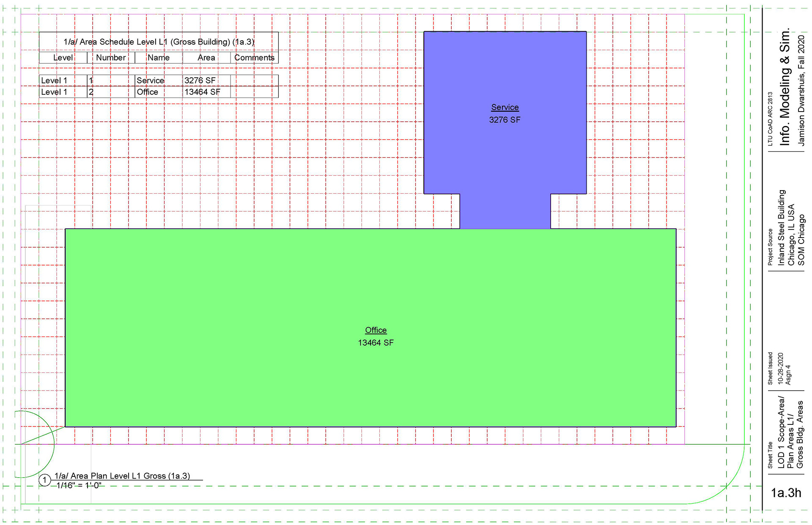This screenshot has width=812, height=525.
Task: Click the Info. Modeling & Sim. title text
Action: click(785, 87)
